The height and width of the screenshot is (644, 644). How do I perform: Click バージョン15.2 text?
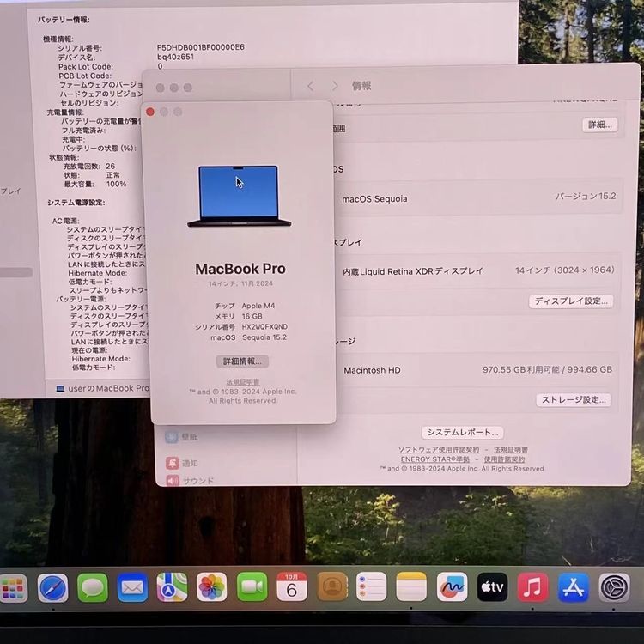point(586,197)
